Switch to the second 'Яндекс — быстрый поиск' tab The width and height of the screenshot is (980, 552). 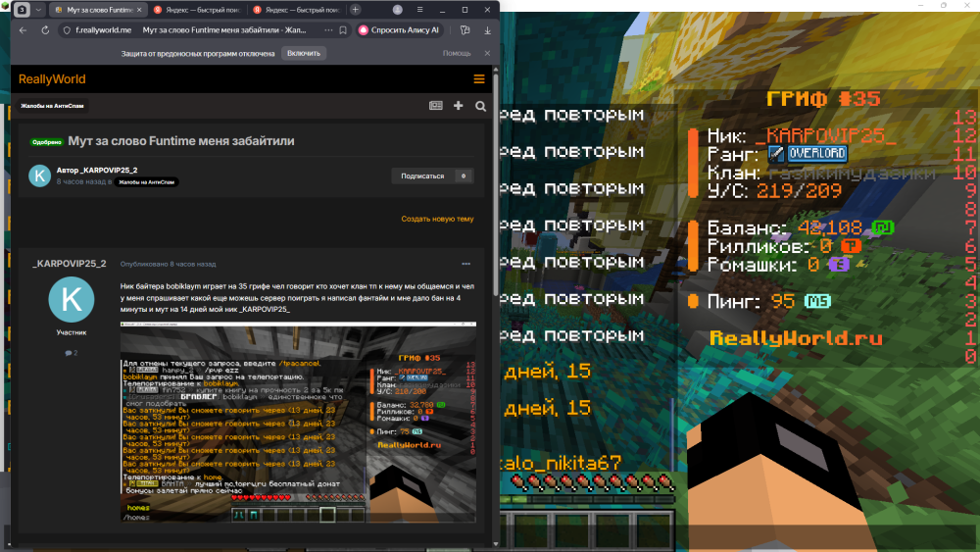click(296, 10)
